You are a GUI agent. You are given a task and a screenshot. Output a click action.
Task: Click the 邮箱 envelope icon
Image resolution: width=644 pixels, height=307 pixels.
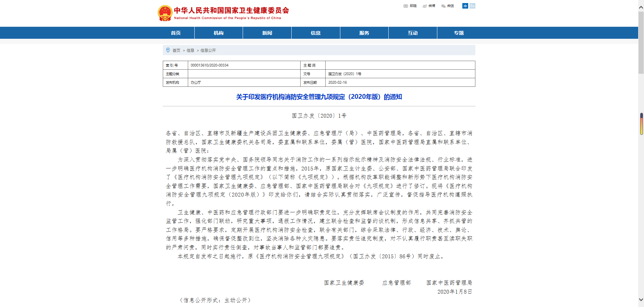coord(406,6)
